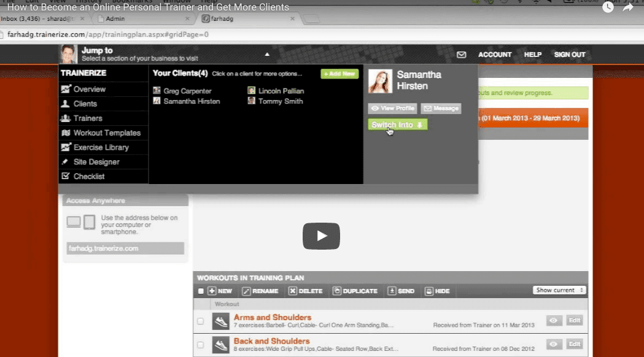Edit the Back and Shoulders workout
The width and height of the screenshot is (644, 357).
[575, 344]
